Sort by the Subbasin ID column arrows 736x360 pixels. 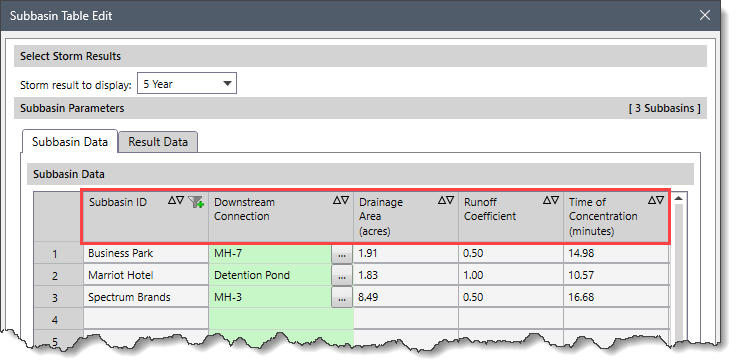coord(176,200)
